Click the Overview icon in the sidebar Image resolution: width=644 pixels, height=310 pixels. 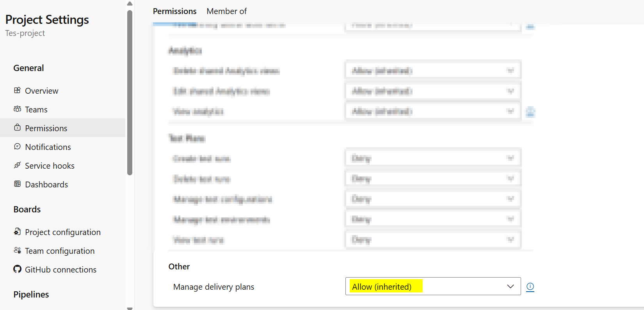(17, 91)
